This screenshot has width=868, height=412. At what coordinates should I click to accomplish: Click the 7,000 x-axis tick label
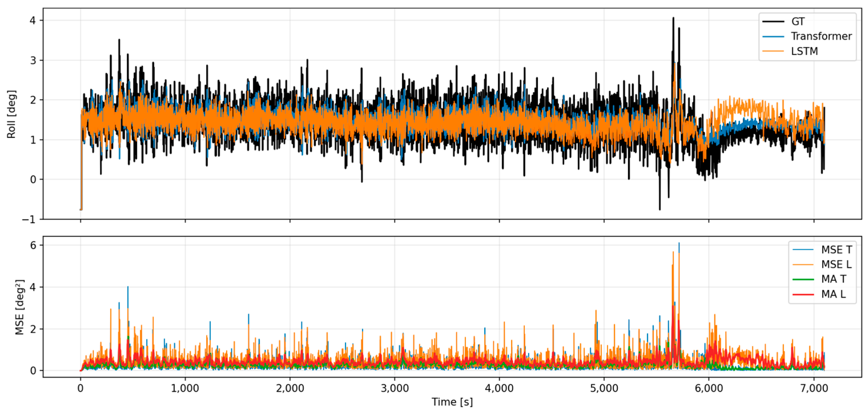(814, 388)
